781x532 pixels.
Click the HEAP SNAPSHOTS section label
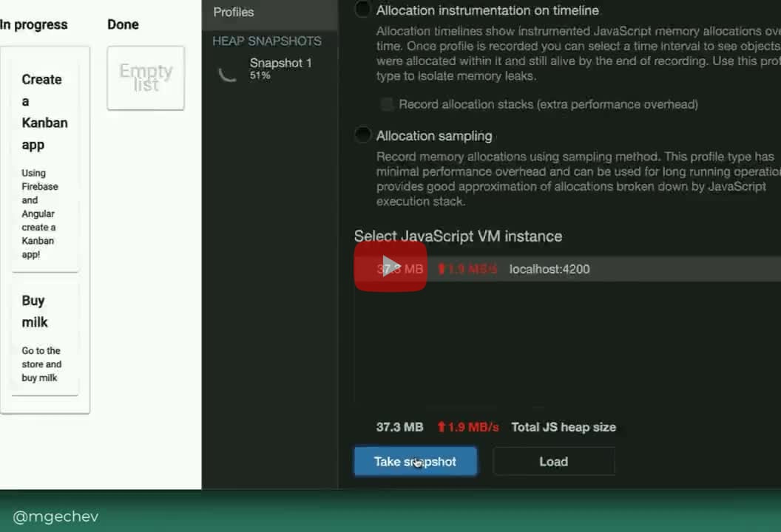coord(266,41)
